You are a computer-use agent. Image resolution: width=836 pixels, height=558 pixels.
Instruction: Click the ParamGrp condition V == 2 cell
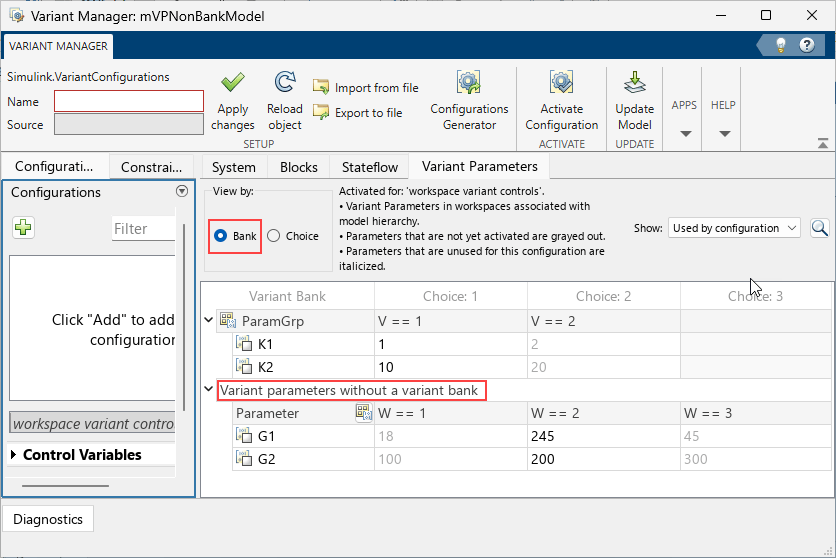604,321
